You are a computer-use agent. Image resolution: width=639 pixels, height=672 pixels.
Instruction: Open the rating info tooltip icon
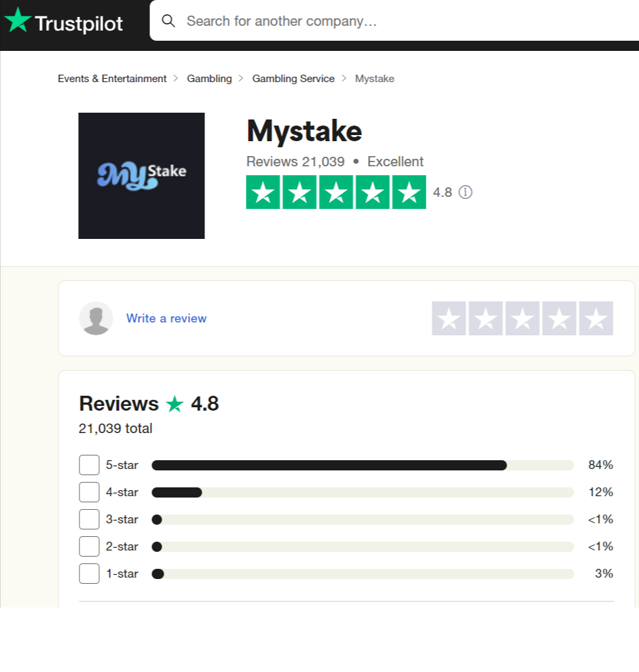465,192
